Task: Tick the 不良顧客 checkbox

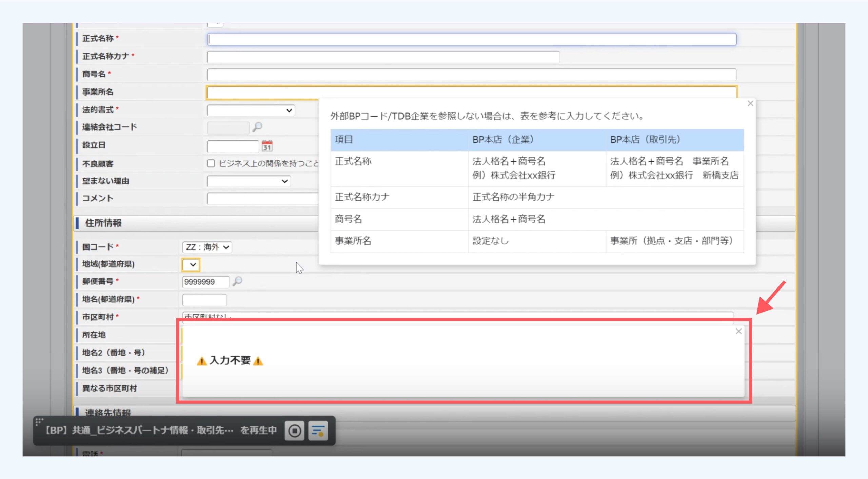Action: coord(211,164)
